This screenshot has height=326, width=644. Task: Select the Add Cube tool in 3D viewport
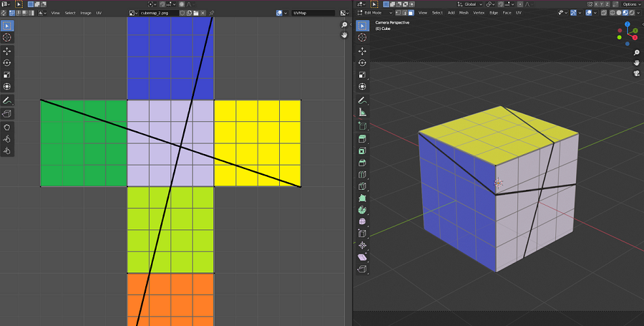(362, 126)
